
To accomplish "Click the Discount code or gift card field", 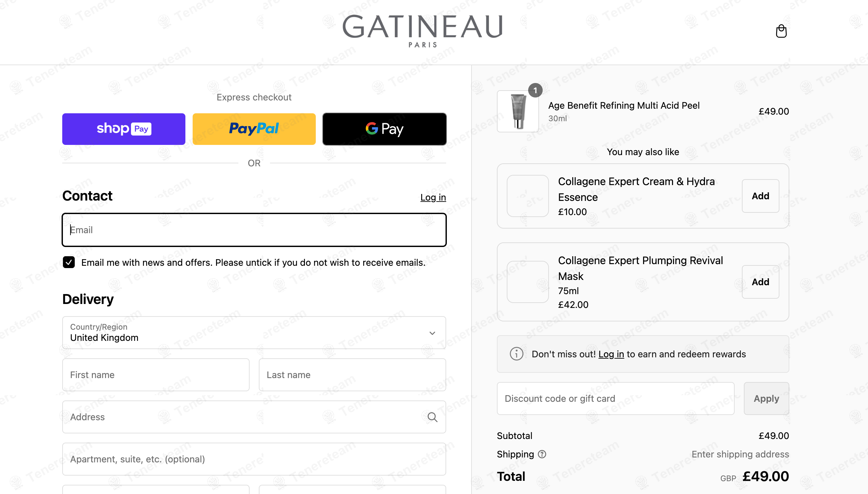I will pyautogui.click(x=616, y=398).
